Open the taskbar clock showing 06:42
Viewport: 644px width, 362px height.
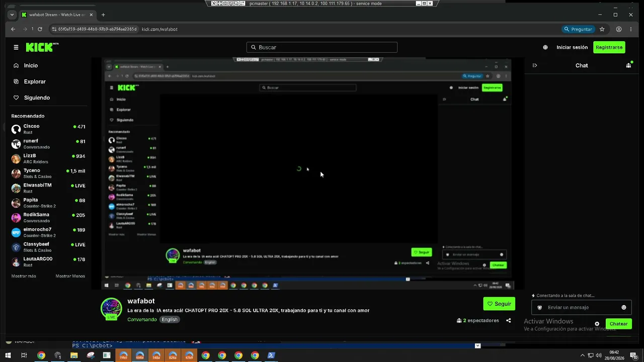(x=614, y=355)
